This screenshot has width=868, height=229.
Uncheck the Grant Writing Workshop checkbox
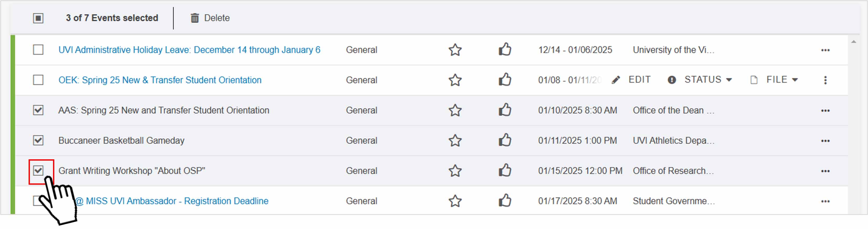(38, 171)
